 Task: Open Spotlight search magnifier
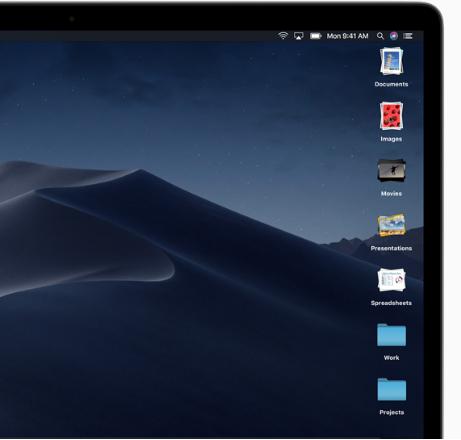click(380, 36)
